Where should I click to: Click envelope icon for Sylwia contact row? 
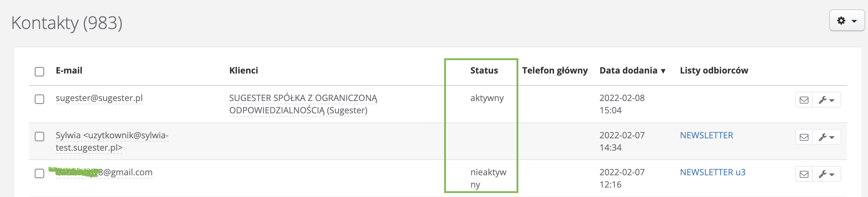pos(804,137)
